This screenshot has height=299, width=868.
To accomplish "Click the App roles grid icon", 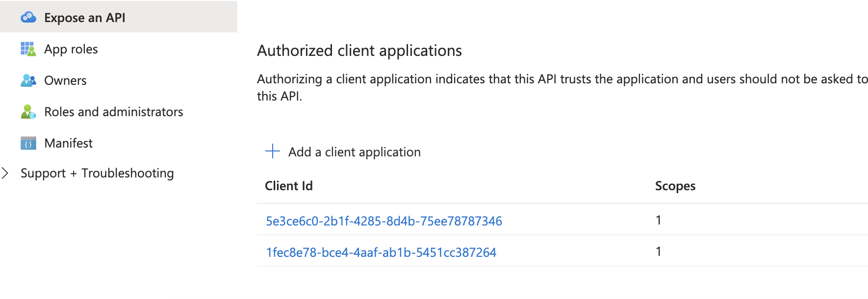I will (28, 49).
